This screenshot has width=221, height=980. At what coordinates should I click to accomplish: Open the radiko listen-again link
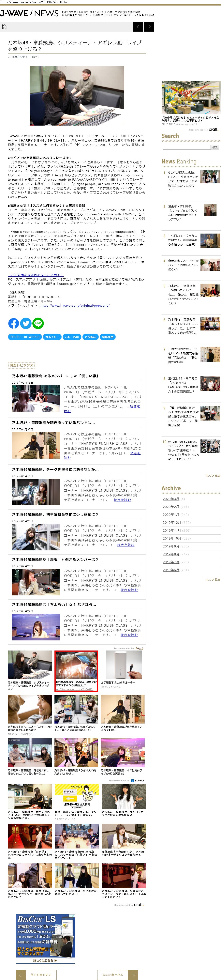click(x=36, y=275)
